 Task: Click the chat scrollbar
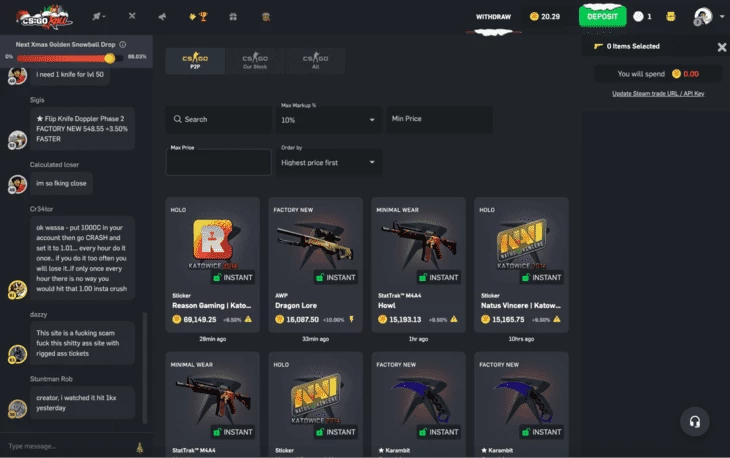145,368
